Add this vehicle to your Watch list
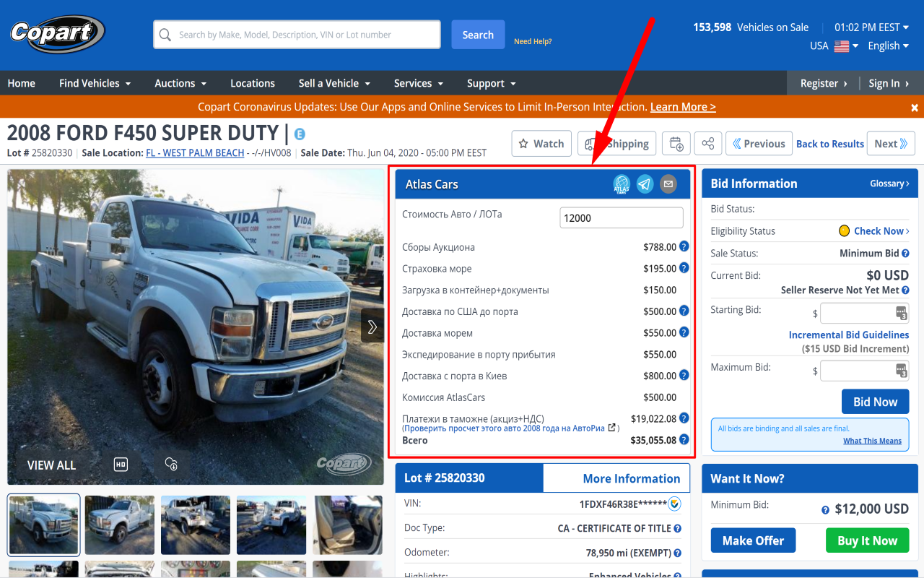Screen dimensions: 924x578 pyautogui.click(x=541, y=143)
